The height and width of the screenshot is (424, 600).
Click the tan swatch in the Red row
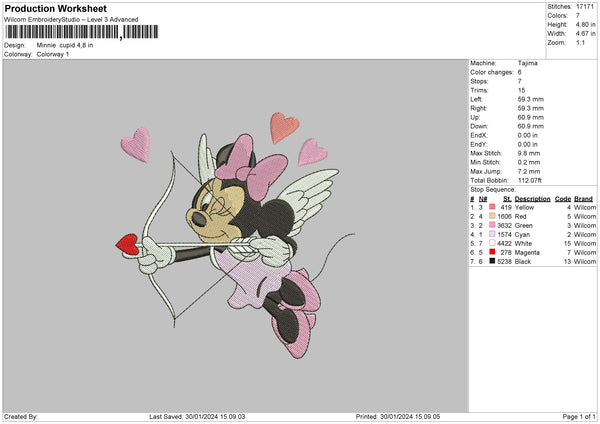tap(492, 216)
